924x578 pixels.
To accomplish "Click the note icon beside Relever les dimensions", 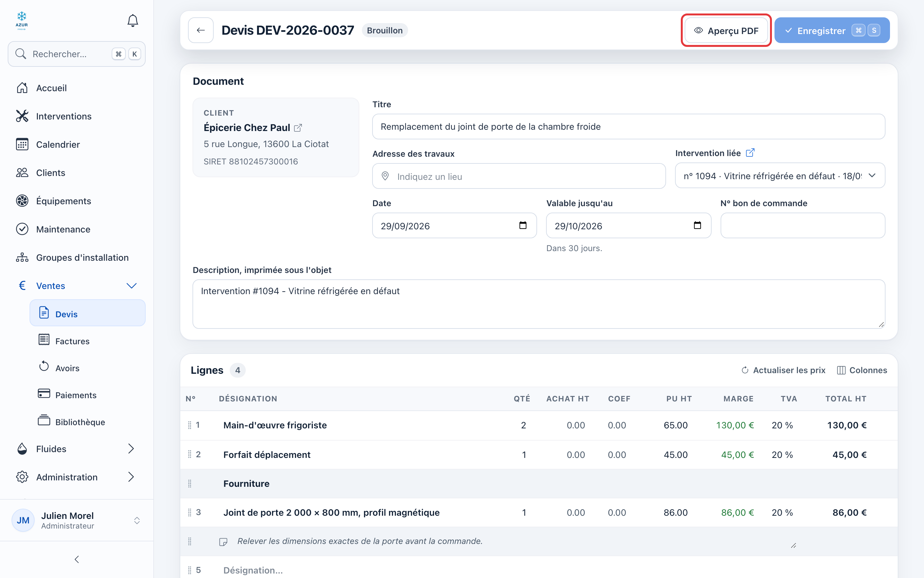I will pyautogui.click(x=223, y=542).
